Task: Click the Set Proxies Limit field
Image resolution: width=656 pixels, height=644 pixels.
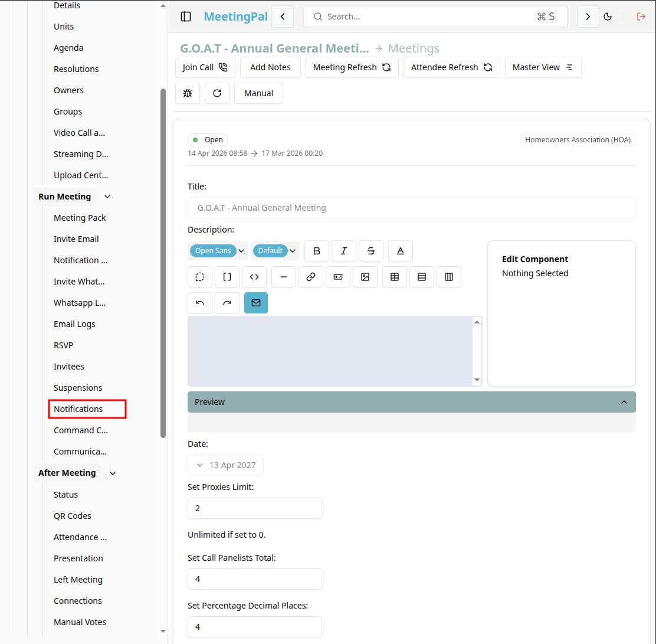Action: pyautogui.click(x=255, y=508)
